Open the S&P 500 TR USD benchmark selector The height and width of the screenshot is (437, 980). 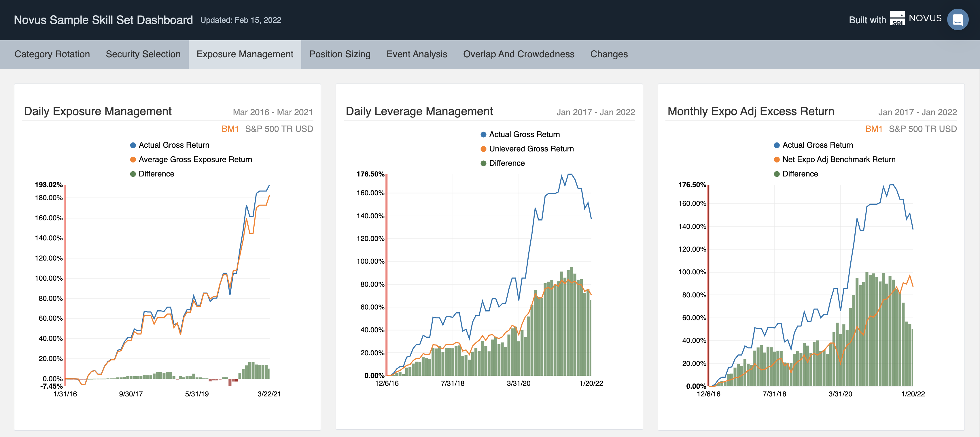[x=279, y=129]
